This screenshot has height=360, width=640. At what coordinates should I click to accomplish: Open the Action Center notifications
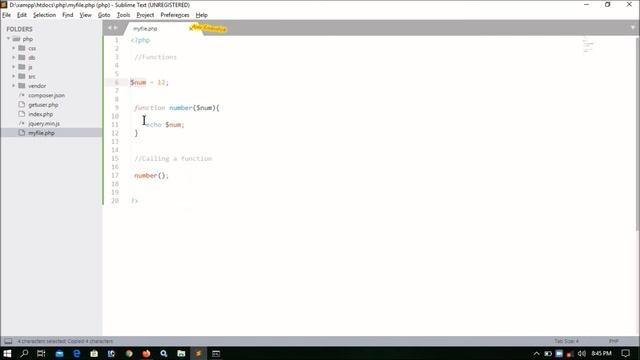click(625, 353)
